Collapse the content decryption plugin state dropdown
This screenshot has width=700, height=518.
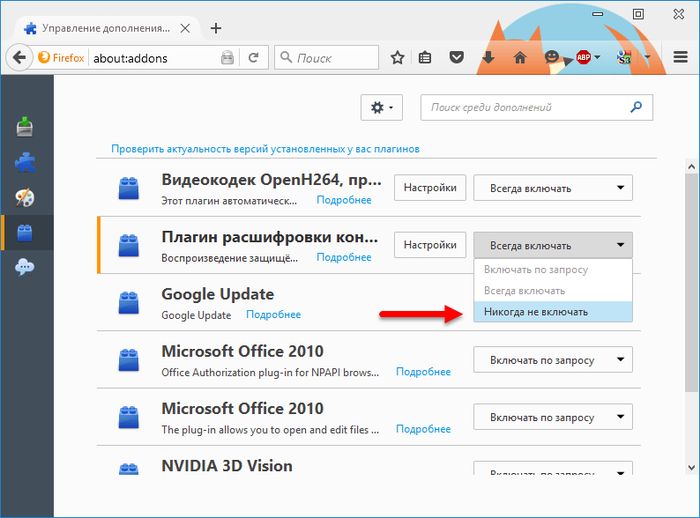pyautogui.click(x=553, y=245)
